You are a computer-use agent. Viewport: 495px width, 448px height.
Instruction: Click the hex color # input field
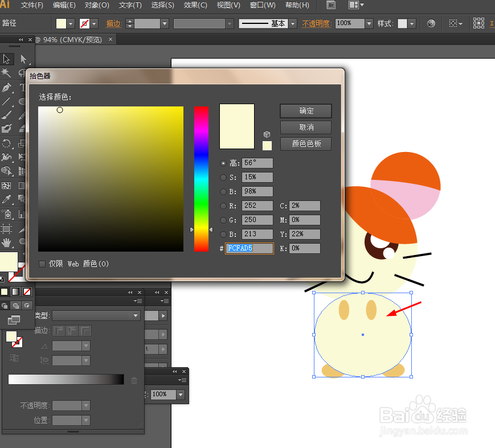(249, 248)
